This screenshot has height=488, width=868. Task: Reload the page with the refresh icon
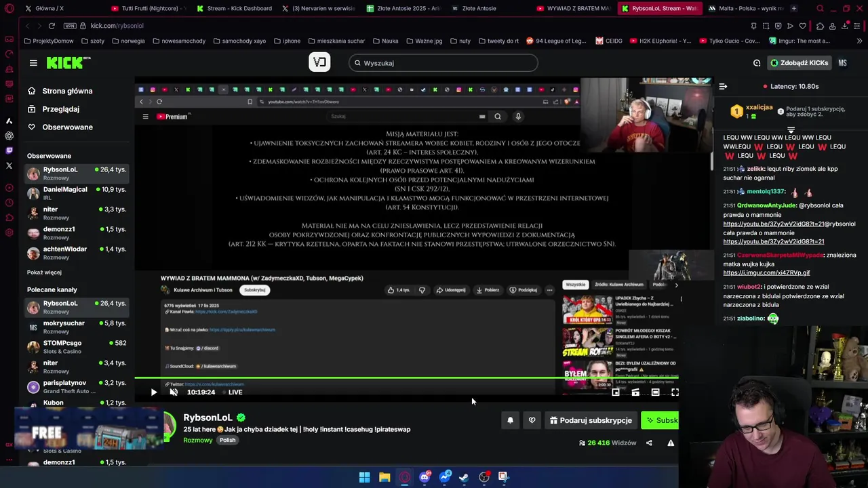(x=52, y=26)
